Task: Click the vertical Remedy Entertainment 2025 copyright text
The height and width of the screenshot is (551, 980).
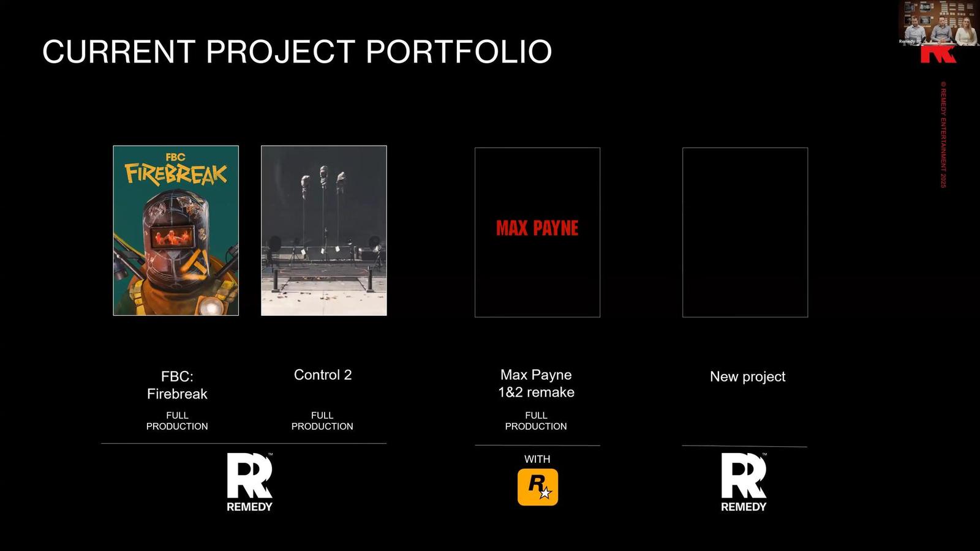Action: (943, 135)
